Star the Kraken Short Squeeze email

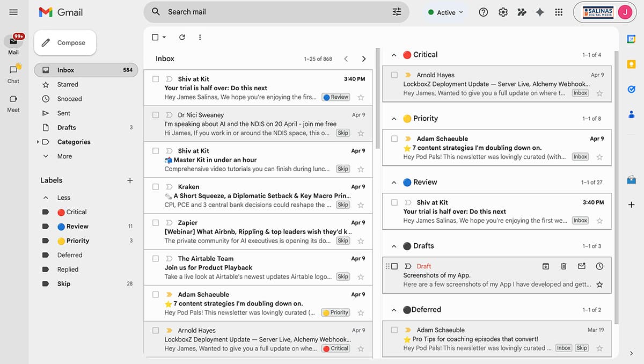click(361, 205)
